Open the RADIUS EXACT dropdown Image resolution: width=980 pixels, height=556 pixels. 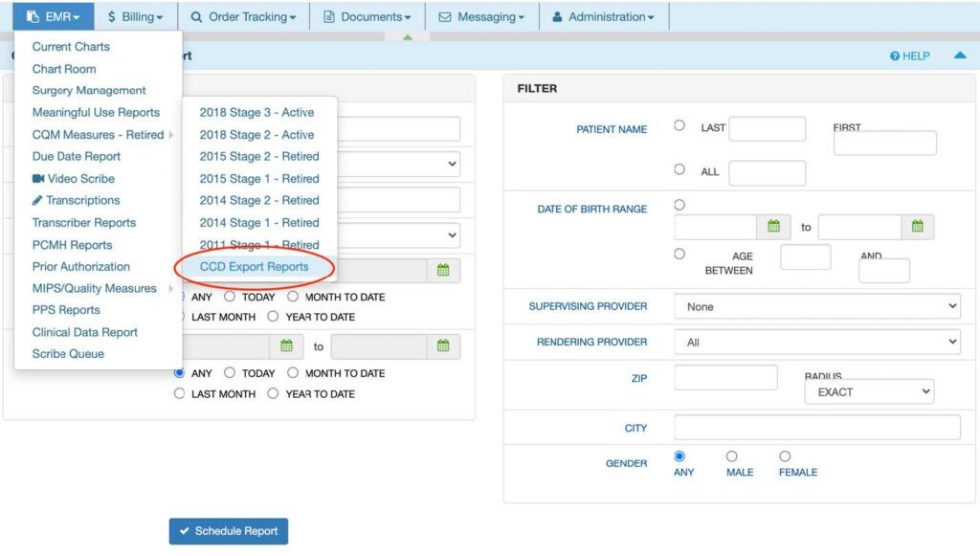868,391
